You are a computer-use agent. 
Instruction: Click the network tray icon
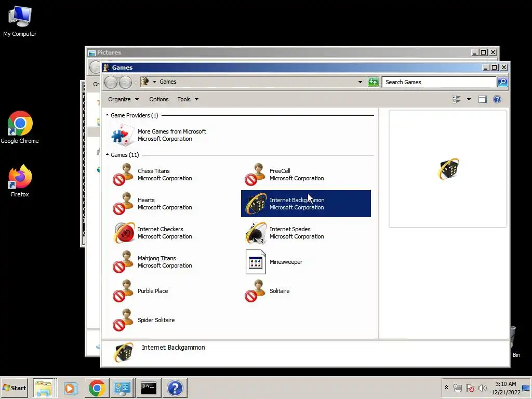(x=458, y=388)
